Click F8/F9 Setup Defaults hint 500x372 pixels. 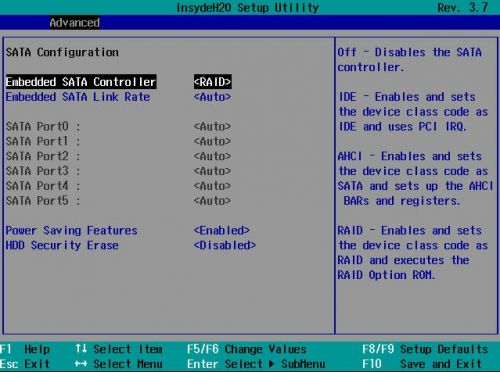coord(425,349)
